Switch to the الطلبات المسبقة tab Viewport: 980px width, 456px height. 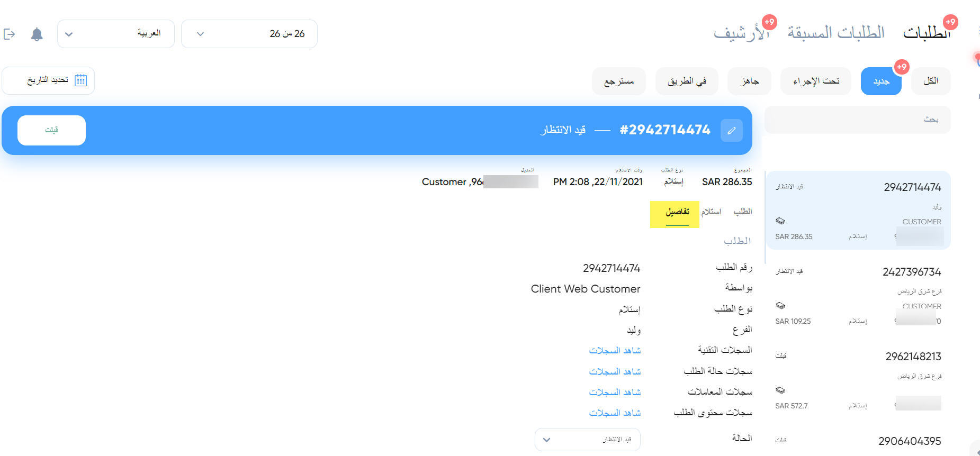pos(836,33)
